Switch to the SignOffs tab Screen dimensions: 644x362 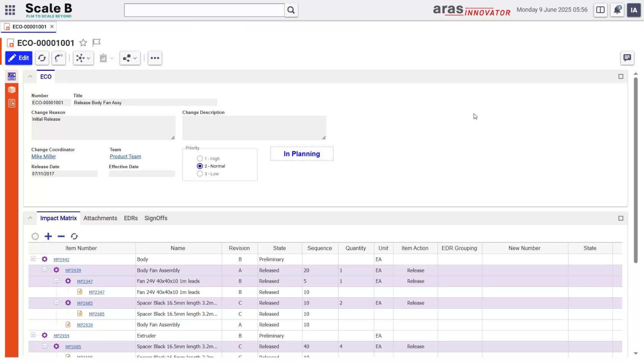(x=156, y=218)
